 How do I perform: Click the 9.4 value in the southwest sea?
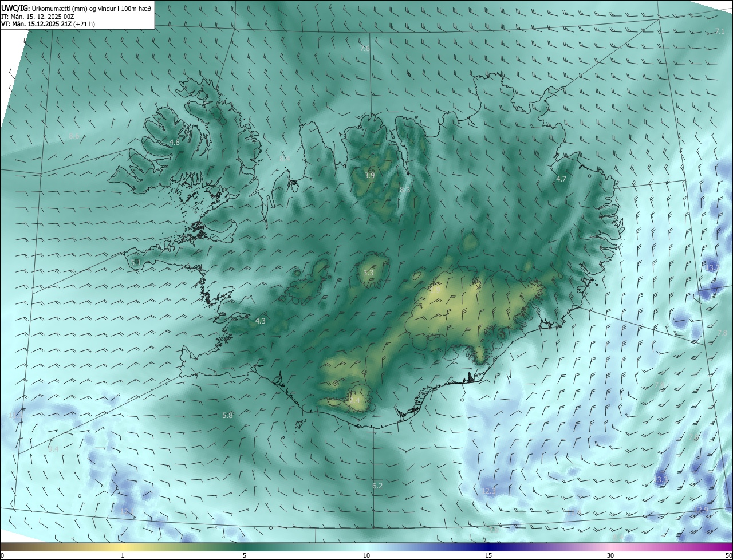tap(53, 449)
